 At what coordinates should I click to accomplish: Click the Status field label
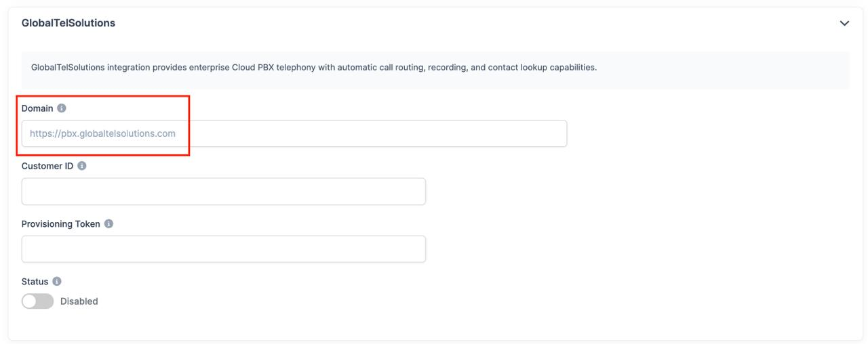coord(35,282)
